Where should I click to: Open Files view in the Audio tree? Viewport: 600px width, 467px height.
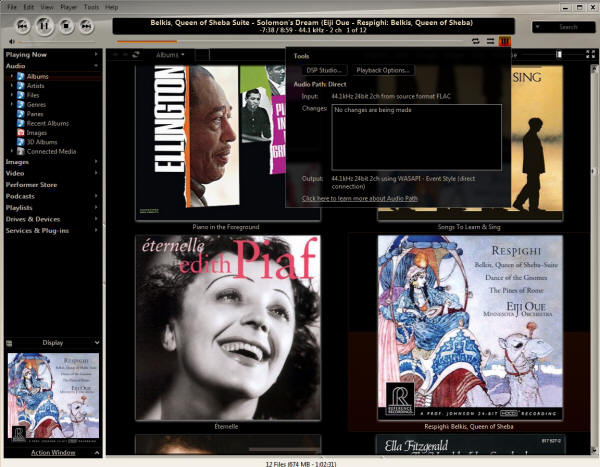pos(33,95)
